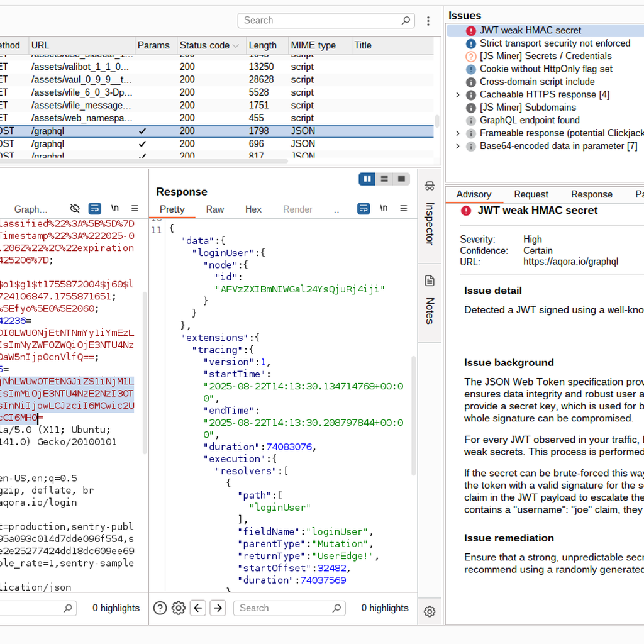Click the history table vertical scrollbar

point(437,121)
